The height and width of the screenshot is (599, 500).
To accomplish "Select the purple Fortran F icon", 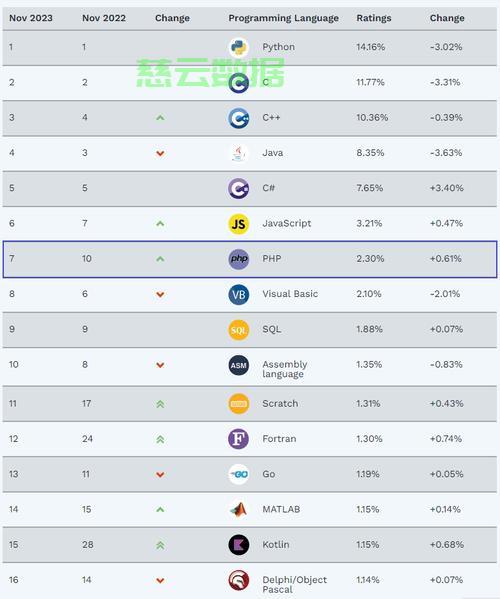I will (238, 439).
